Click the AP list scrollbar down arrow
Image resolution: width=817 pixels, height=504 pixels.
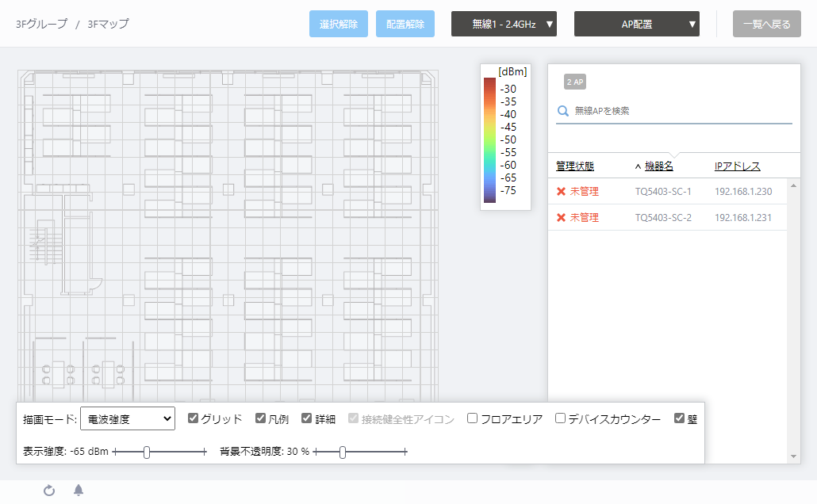pyautogui.click(x=793, y=456)
